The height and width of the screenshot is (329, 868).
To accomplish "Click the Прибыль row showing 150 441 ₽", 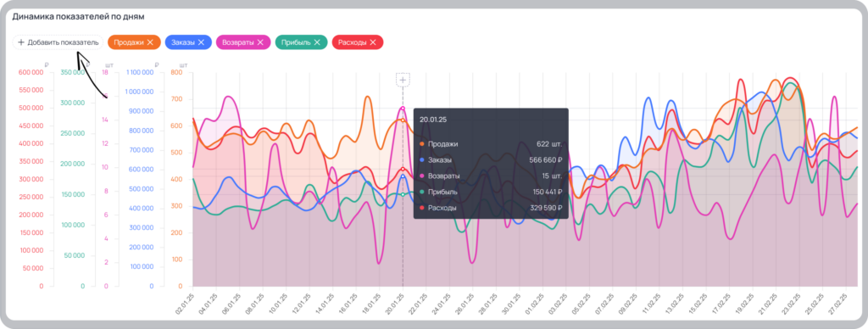I will click(x=491, y=192).
